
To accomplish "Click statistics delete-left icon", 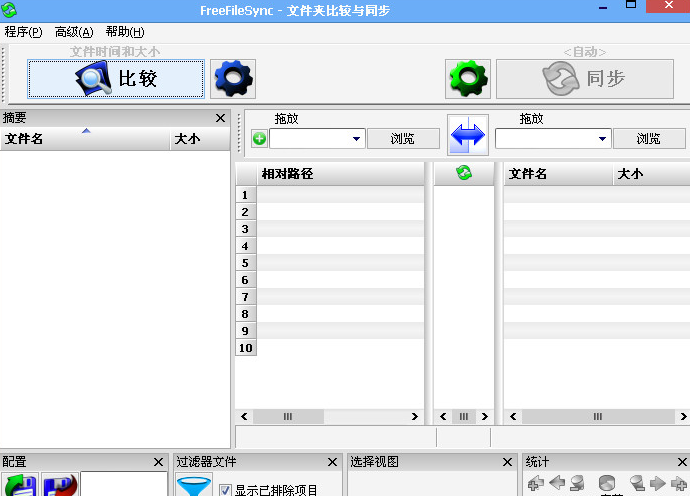I will click(x=577, y=483).
